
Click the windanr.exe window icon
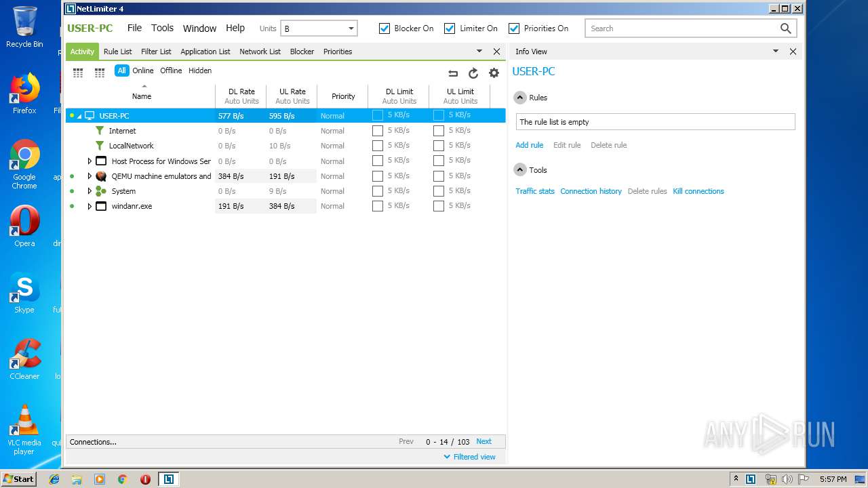pyautogui.click(x=101, y=206)
